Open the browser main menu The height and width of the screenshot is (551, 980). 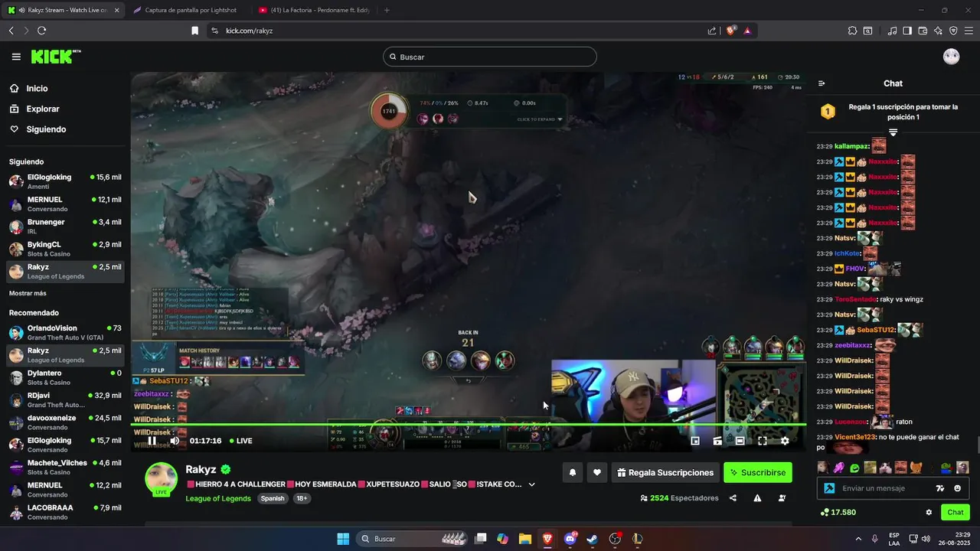969,31
